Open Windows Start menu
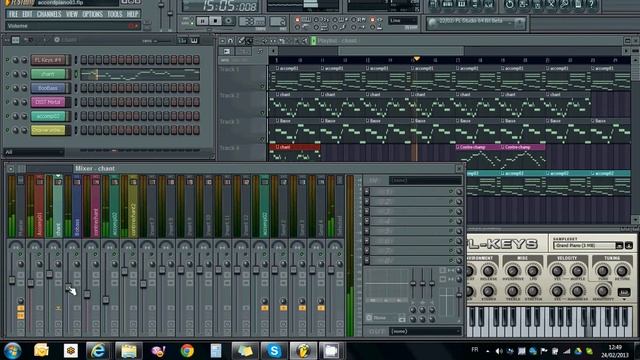 pyautogui.click(x=13, y=351)
